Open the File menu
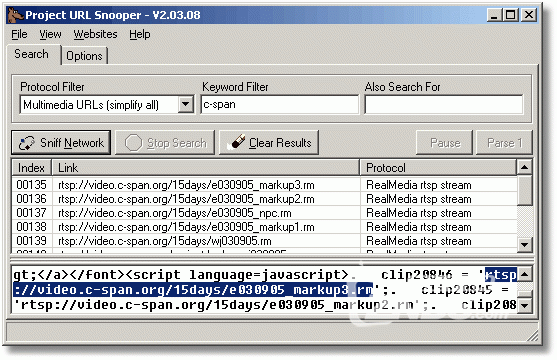This screenshot has width=557, height=360. point(19,34)
